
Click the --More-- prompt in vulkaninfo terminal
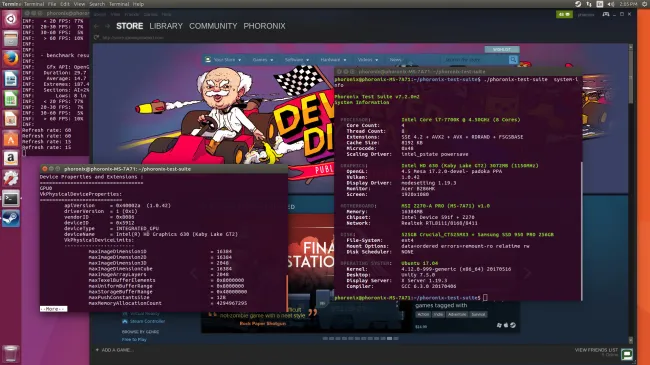[53, 309]
